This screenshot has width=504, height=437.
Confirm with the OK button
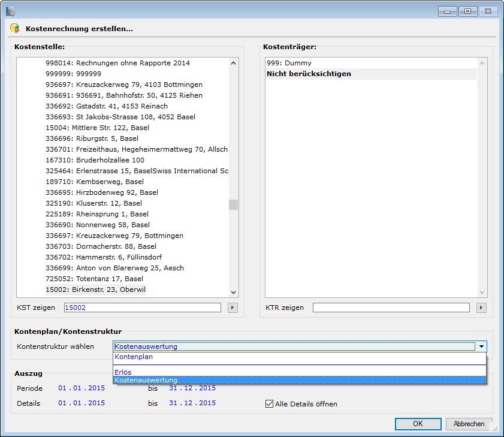418,424
